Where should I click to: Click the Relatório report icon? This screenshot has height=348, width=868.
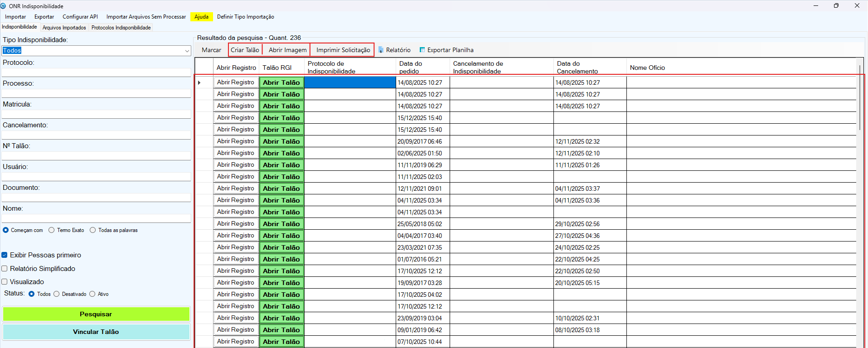381,50
